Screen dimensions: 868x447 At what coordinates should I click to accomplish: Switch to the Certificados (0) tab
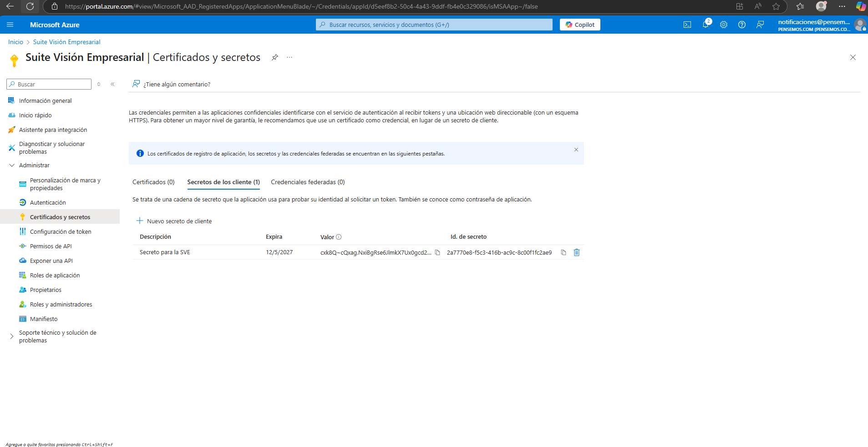(x=153, y=182)
